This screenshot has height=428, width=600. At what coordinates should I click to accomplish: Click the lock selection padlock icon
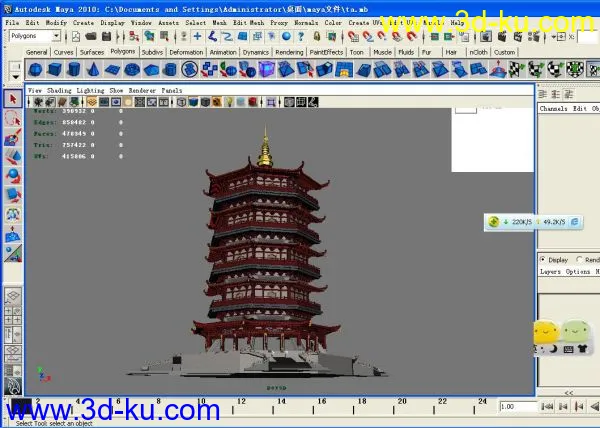(x=317, y=37)
